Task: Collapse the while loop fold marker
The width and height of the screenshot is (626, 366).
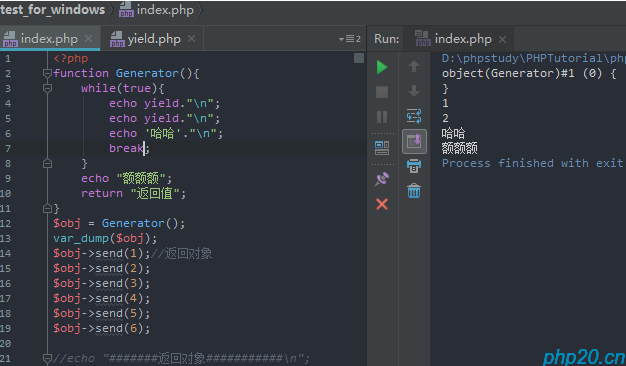Action: [47, 88]
